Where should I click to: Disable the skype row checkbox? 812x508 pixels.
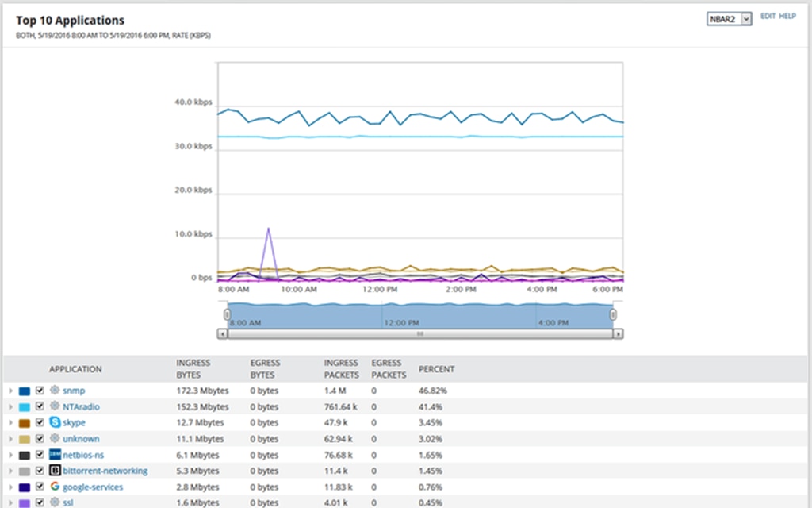coord(40,422)
